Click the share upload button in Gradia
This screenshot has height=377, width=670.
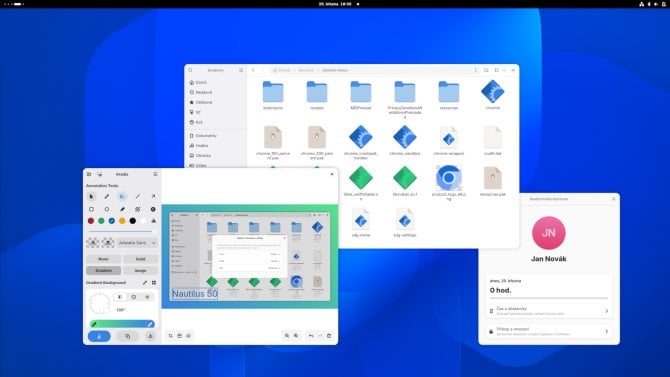coord(150,336)
